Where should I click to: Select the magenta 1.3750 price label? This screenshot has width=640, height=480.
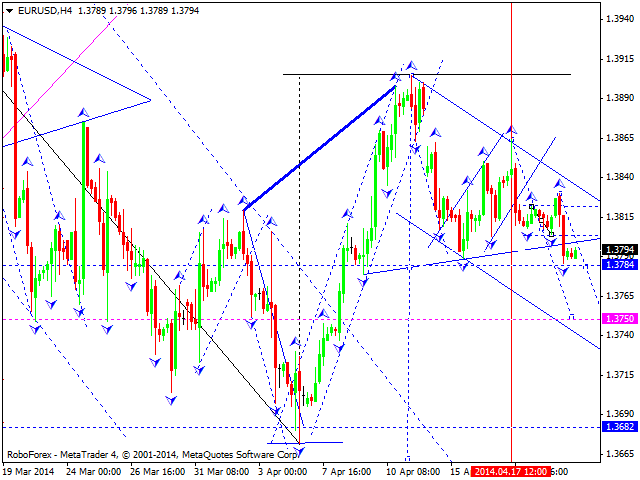(620, 318)
